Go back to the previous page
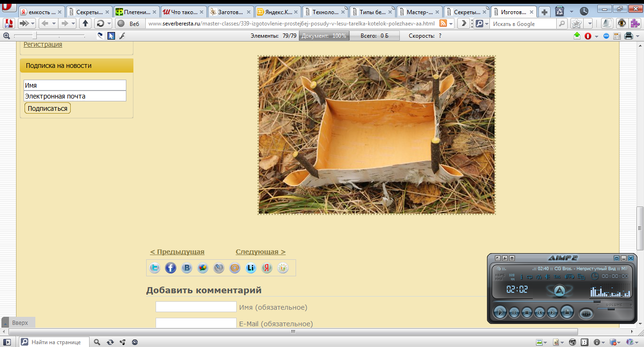The height and width of the screenshot is (347, 644). (45, 23)
